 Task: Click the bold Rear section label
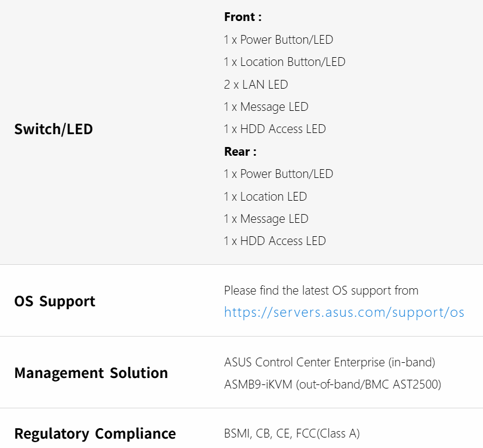pos(240,152)
